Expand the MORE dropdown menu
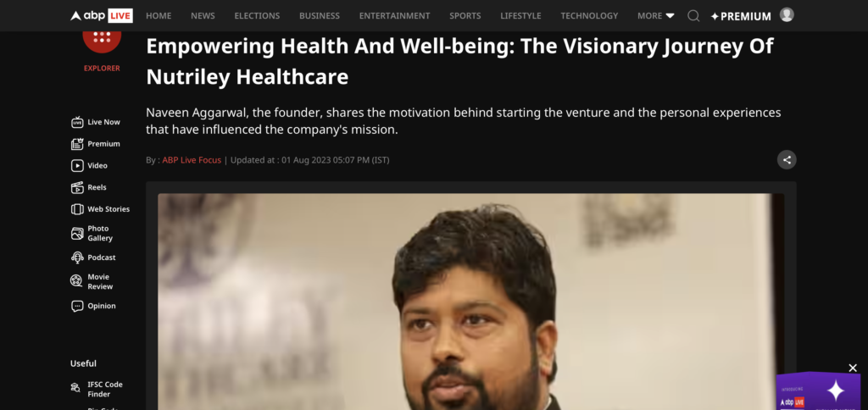 (655, 16)
